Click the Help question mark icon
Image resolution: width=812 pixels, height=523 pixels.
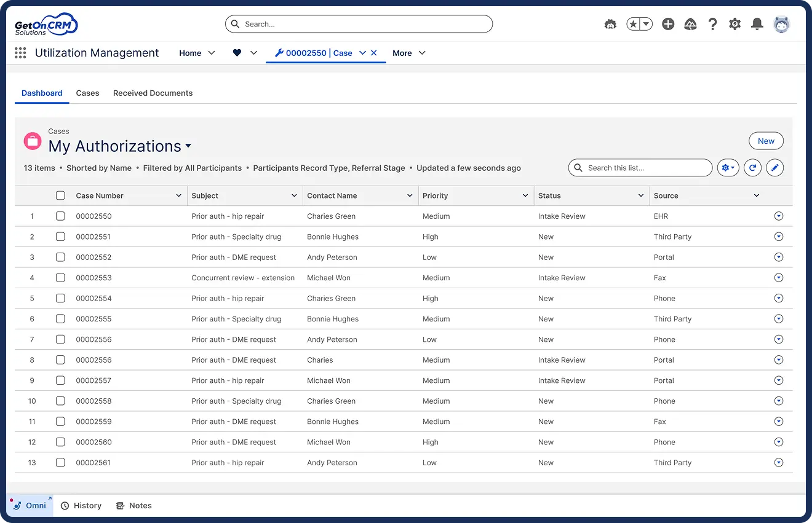[x=712, y=24]
